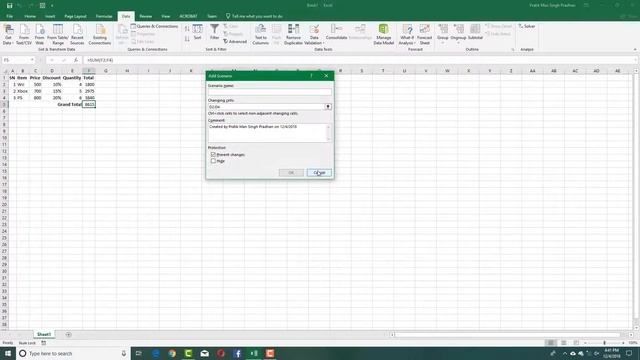Screen dimensions: 640x360
Task: Toggle the Hide checkbox
Action: [213, 161]
